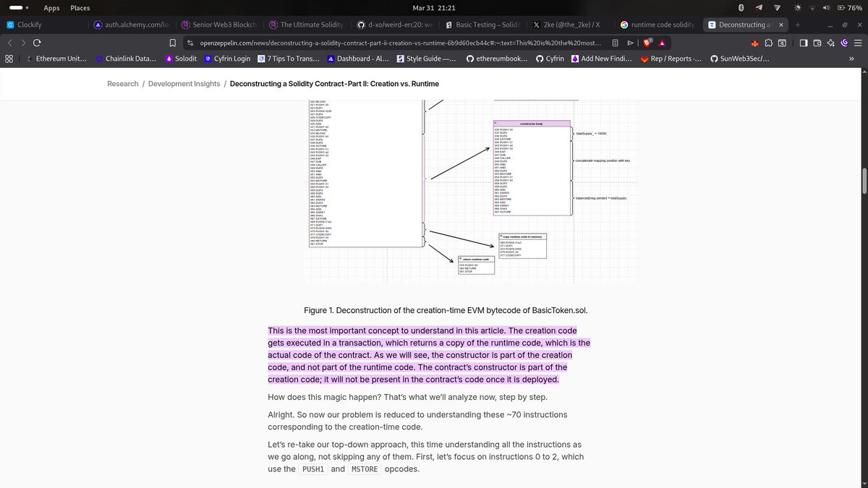Switch to auth.alchemy.com tab
This screenshot has height=488, width=868.
click(x=132, y=25)
